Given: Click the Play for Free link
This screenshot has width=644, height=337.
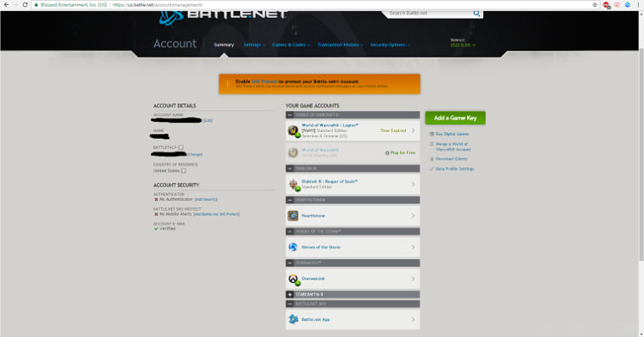Looking at the screenshot, I should pos(402,152).
